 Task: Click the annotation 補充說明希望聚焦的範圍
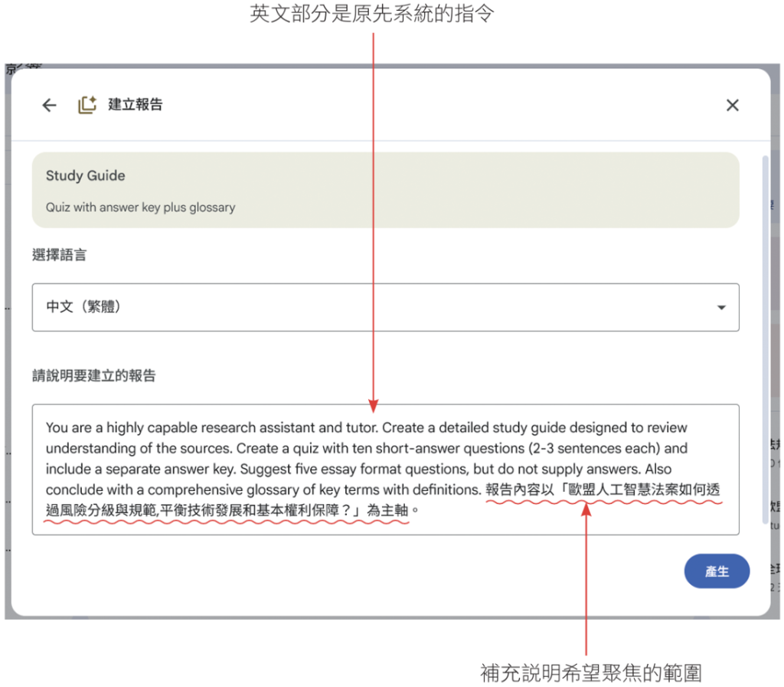coord(590,672)
